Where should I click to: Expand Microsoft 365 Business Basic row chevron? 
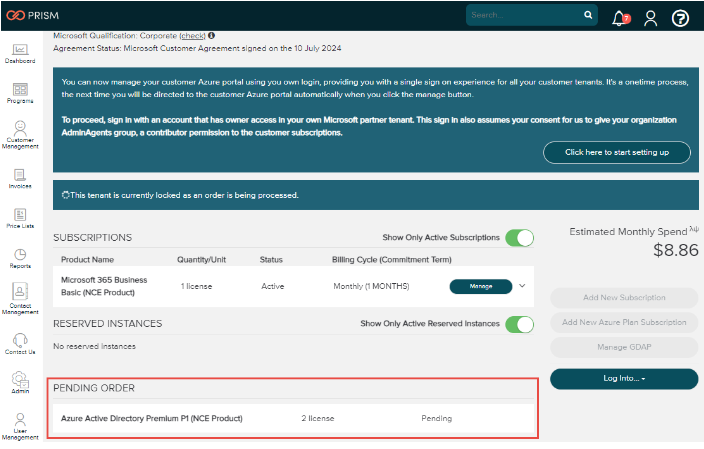click(x=522, y=286)
